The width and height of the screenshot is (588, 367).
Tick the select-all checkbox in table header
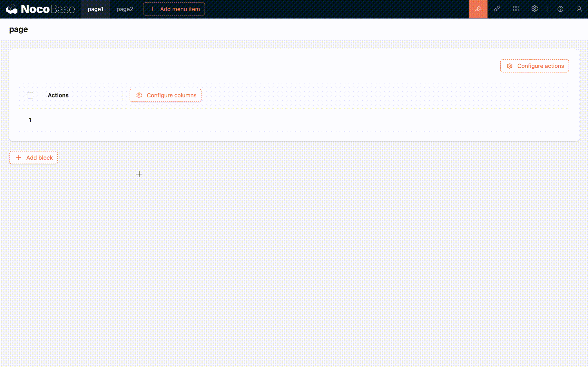coord(30,95)
